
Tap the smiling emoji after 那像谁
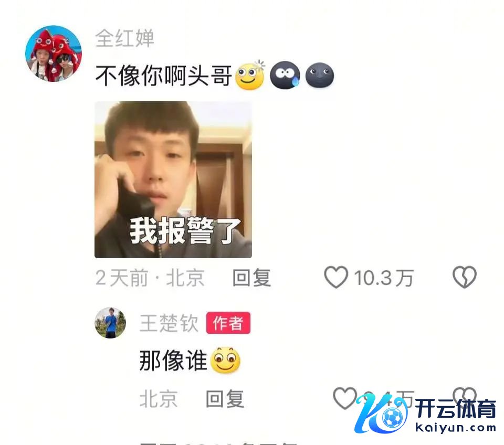coord(225,360)
